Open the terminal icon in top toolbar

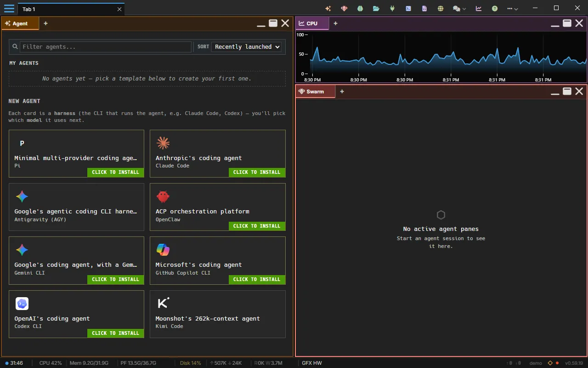pyautogui.click(x=408, y=9)
